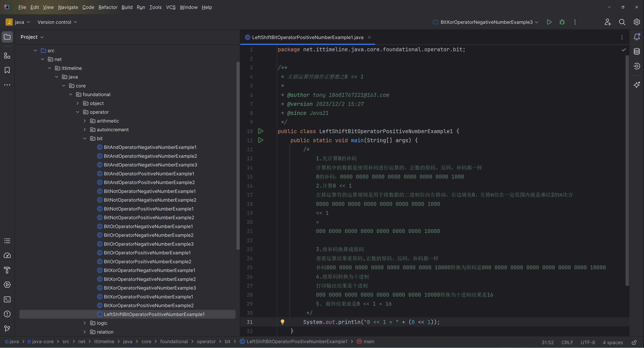644x348 pixels.
Task: Expand the autoincrement package
Action: pos(85,130)
